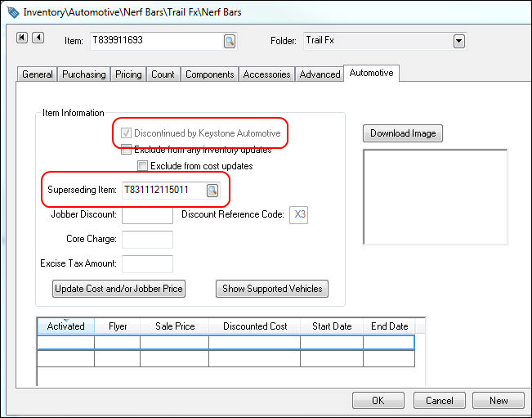The height and width of the screenshot is (418, 532).
Task: Open the Pricing tab
Action: click(x=128, y=74)
